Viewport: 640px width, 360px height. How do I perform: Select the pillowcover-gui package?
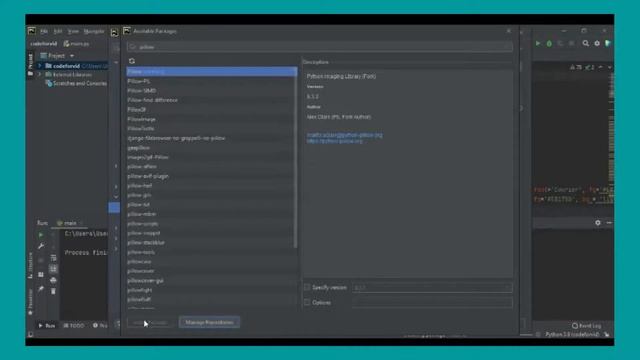[x=211, y=280]
